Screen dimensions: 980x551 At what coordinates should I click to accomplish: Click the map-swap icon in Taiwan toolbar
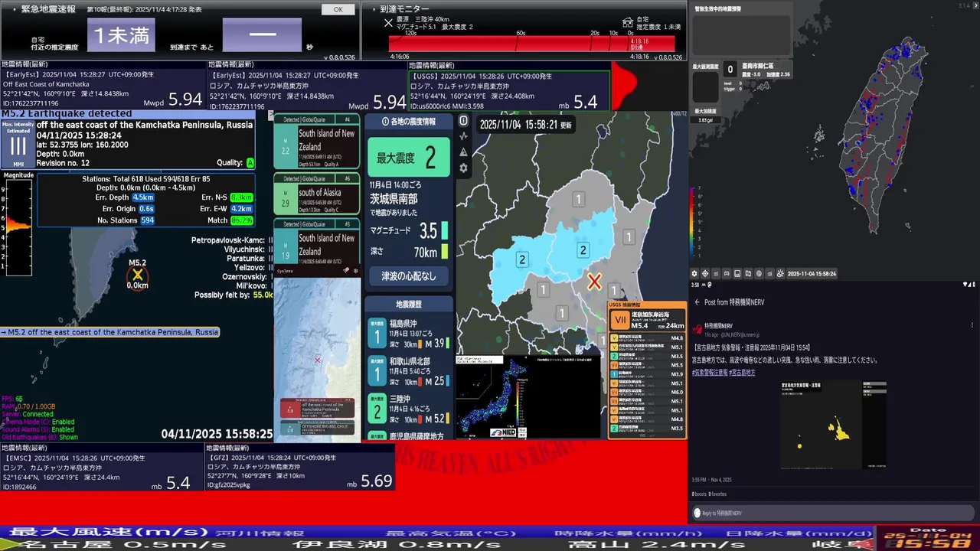click(748, 273)
